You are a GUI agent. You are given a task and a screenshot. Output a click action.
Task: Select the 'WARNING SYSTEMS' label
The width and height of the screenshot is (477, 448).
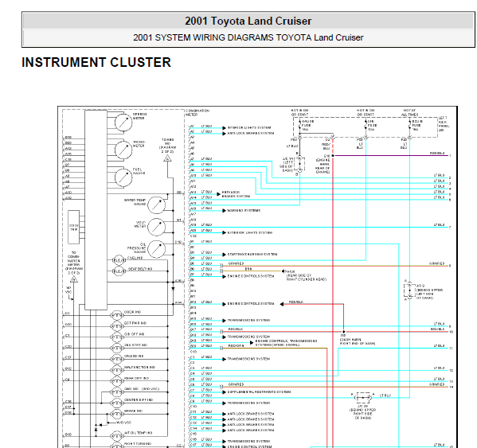point(244,210)
